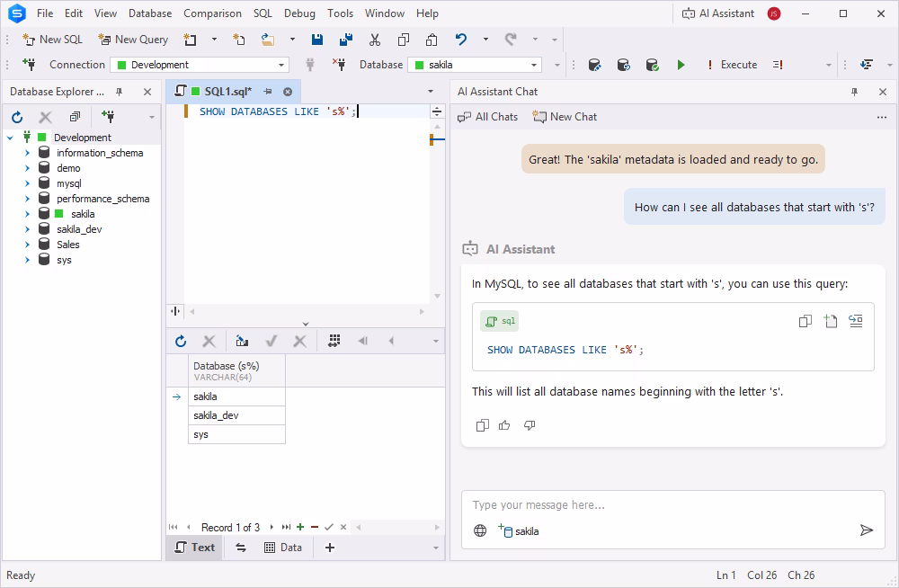Open the Comparison menu
899x588 pixels.
212,13
